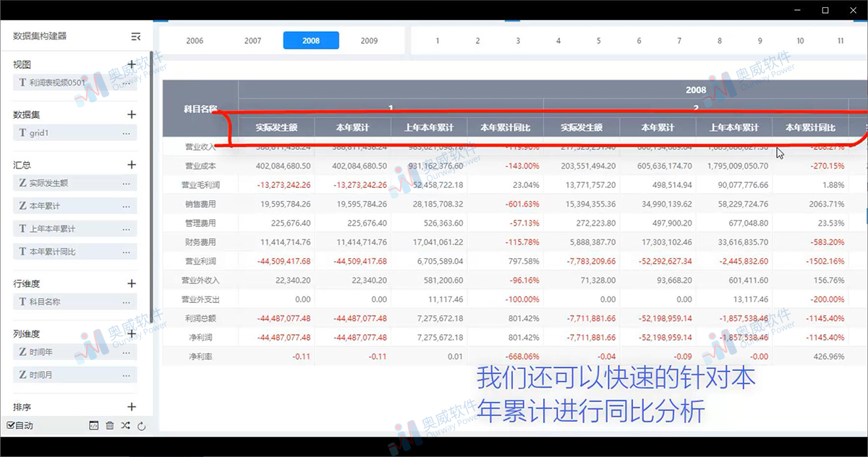Viewport: 868px width, 457px height.
Task: Select month 8 in month selector
Action: tap(720, 41)
